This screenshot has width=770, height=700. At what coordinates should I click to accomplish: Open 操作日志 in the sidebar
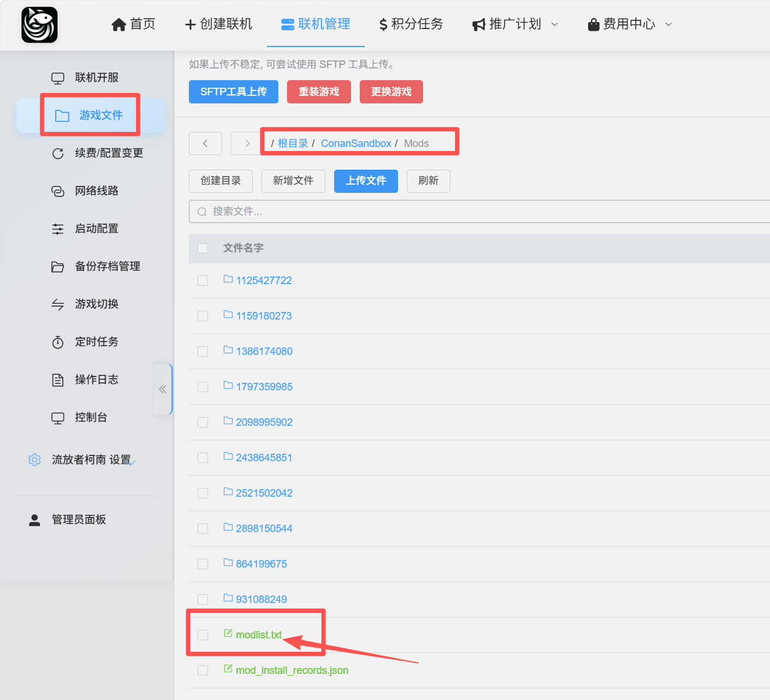click(96, 380)
